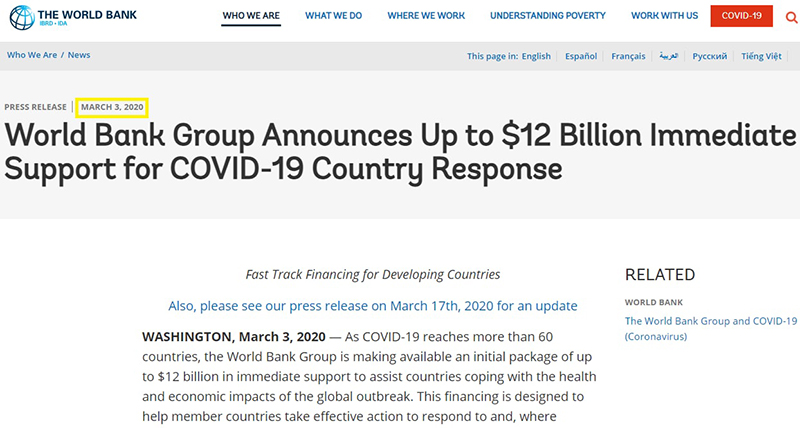
Task: Open the Who We Are menu
Action: tap(252, 16)
